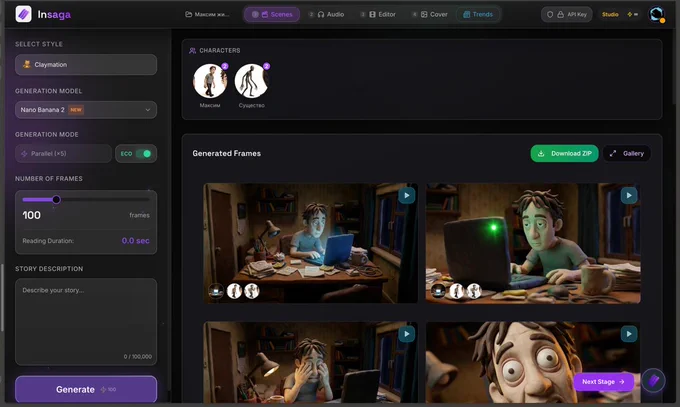Click the lightning credits indicator

[632, 14]
